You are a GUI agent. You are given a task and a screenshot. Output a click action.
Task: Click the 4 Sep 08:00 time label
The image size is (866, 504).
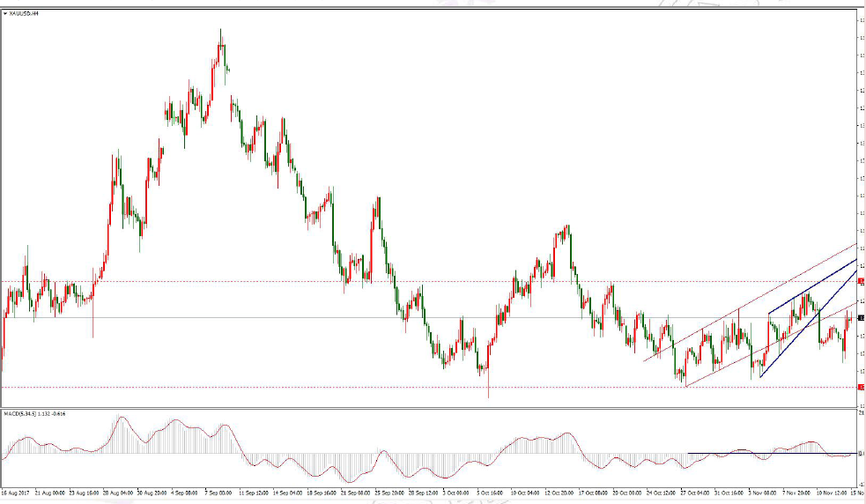(x=184, y=493)
